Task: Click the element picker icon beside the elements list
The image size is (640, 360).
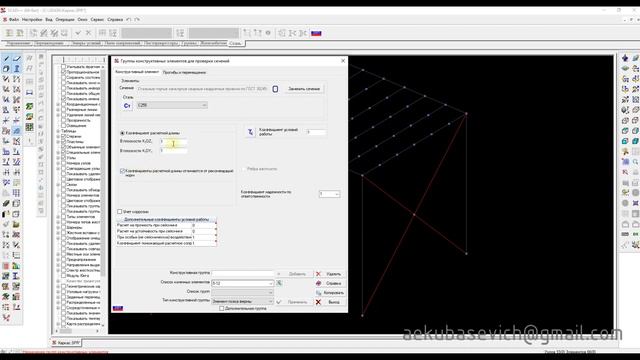Action: (x=279, y=283)
